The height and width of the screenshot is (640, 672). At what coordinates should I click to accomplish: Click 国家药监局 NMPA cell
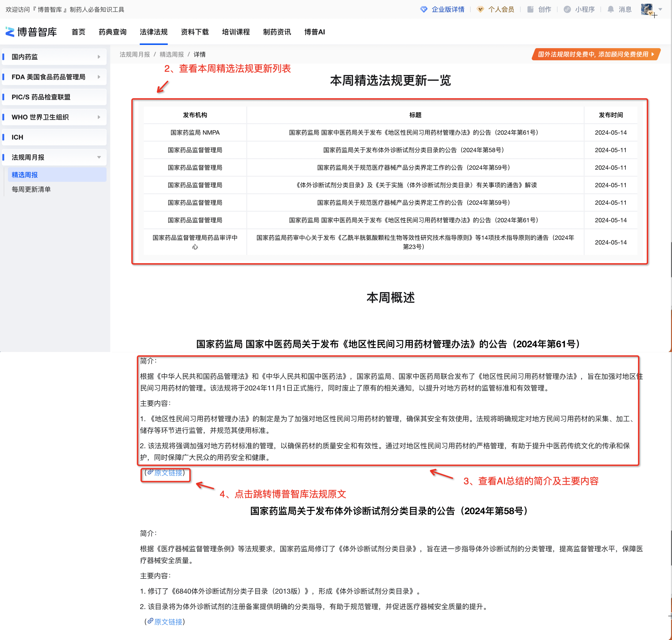tap(195, 132)
